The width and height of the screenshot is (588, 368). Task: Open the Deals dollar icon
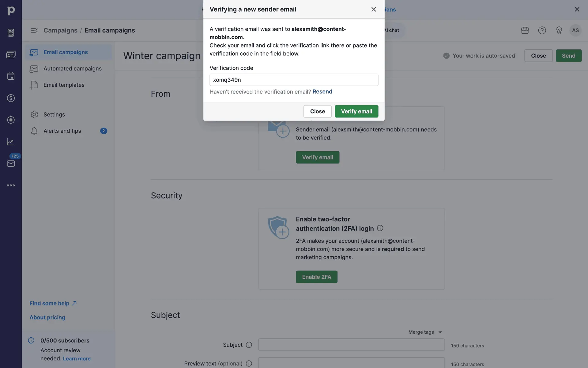[11, 98]
